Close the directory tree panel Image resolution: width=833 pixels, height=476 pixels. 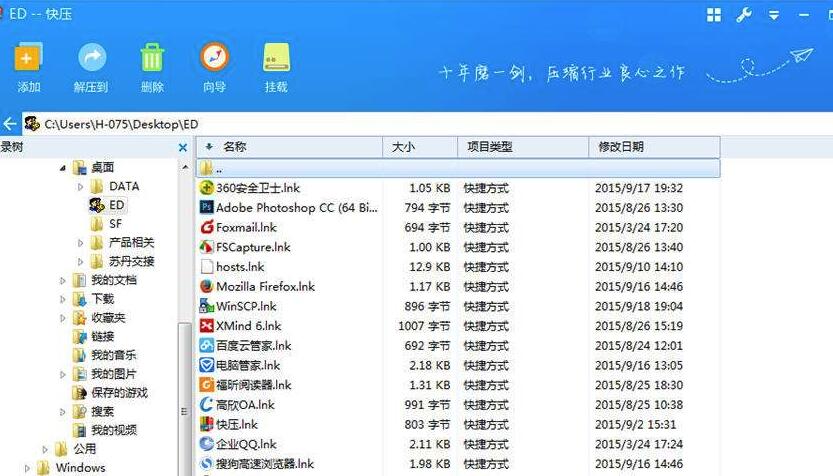183,148
